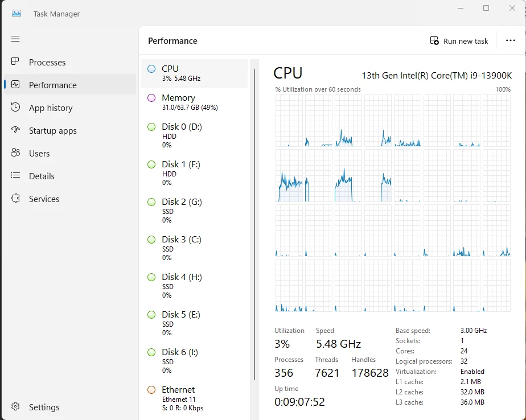Click the App history clock icon
This screenshot has width=526, height=420.
point(15,108)
